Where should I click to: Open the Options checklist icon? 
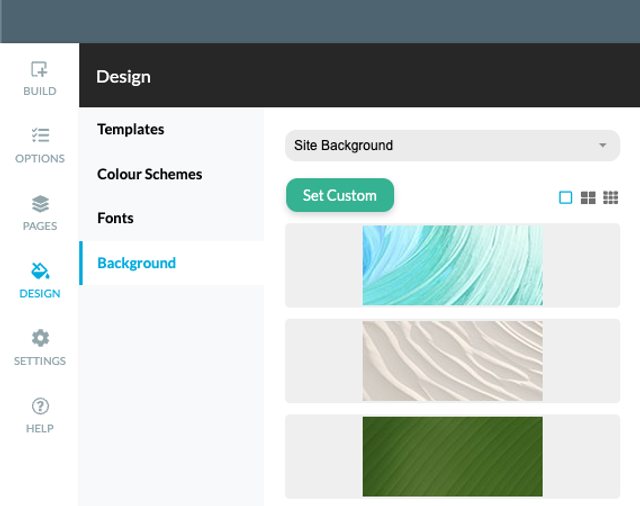point(40,135)
